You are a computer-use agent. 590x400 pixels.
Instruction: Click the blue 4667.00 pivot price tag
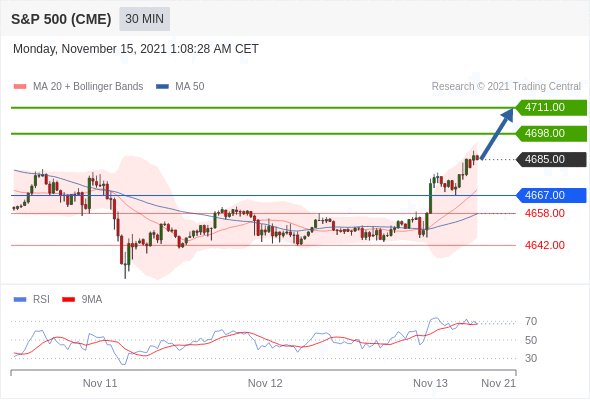(551, 195)
